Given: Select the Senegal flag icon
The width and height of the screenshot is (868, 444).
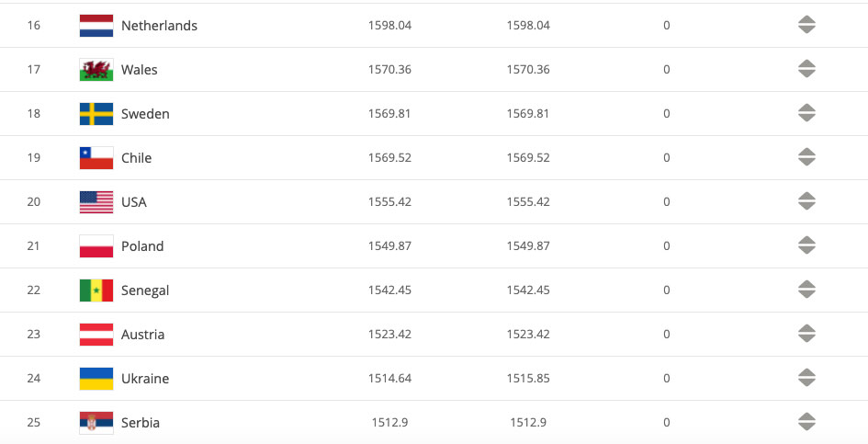Looking at the screenshot, I should pos(96,290).
